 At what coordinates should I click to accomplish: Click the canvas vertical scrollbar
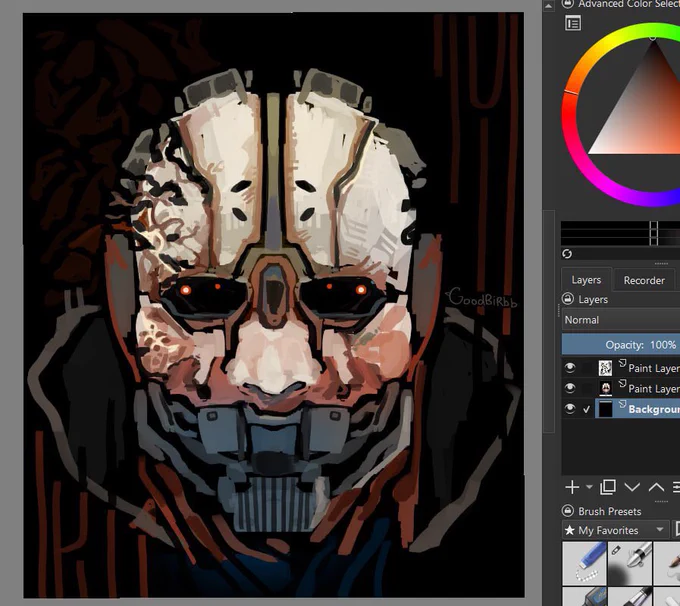[549, 321]
